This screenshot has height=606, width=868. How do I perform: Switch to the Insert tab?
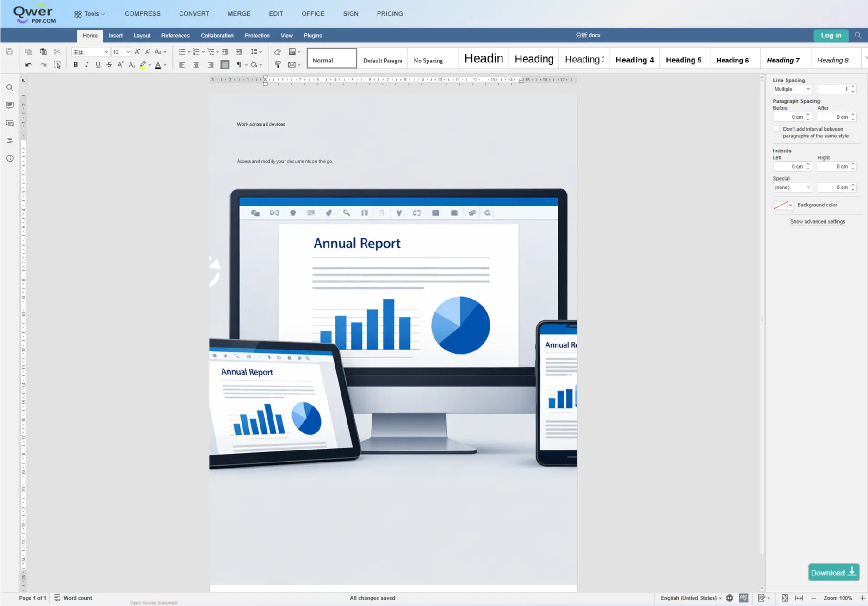point(116,36)
